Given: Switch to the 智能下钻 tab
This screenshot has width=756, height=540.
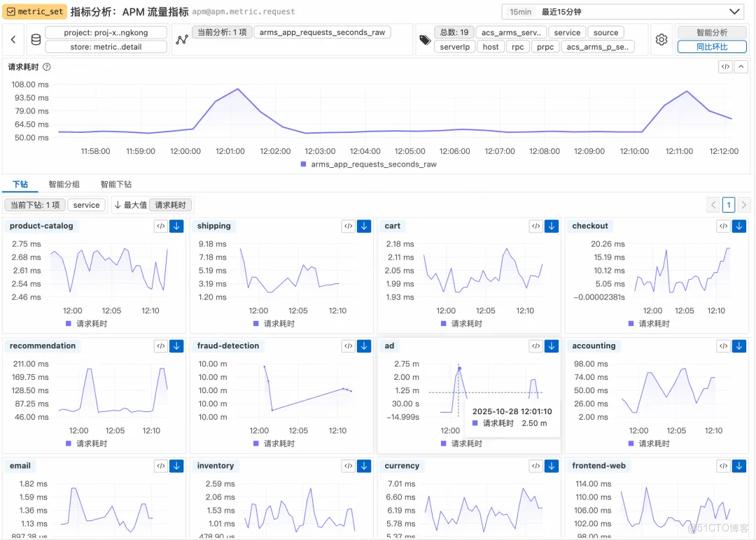Looking at the screenshot, I should [116, 184].
